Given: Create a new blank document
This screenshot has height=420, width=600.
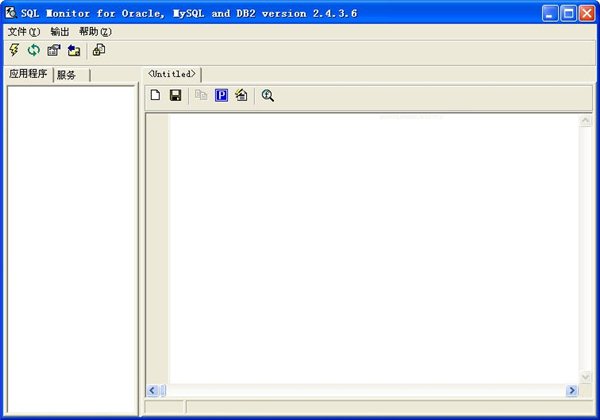Looking at the screenshot, I should click(155, 95).
